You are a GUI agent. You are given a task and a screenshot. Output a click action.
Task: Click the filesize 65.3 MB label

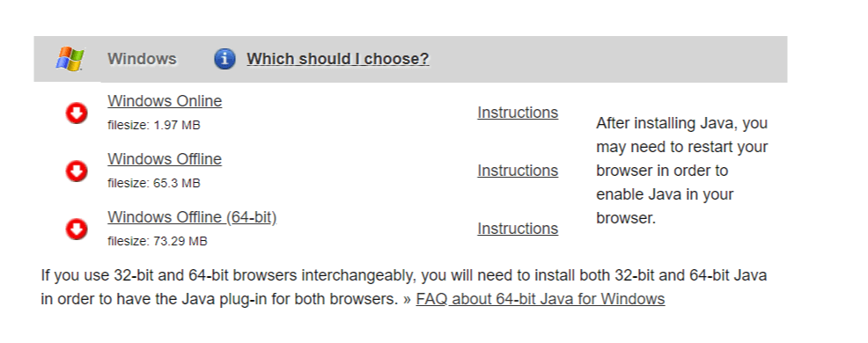[x=154, y=183]
